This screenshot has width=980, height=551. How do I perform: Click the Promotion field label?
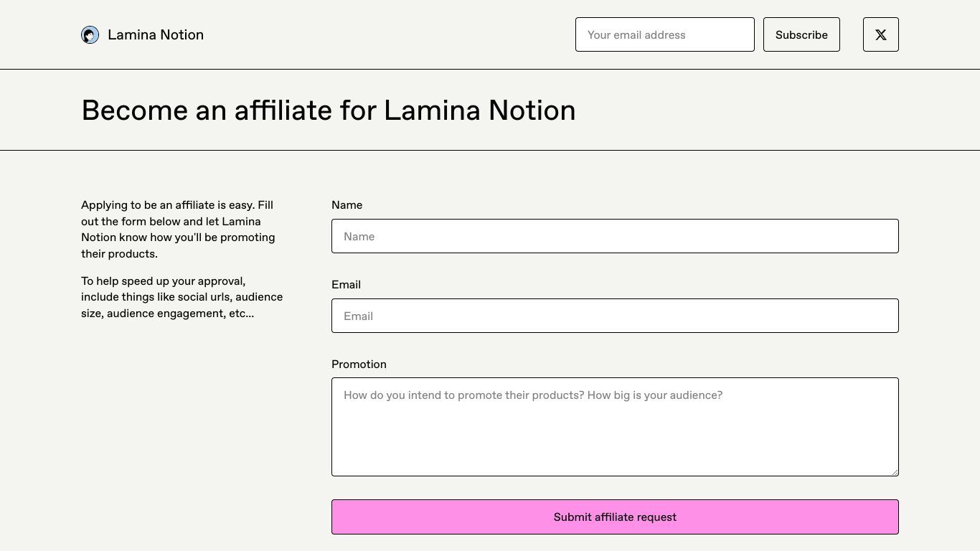tap(359, 364)
